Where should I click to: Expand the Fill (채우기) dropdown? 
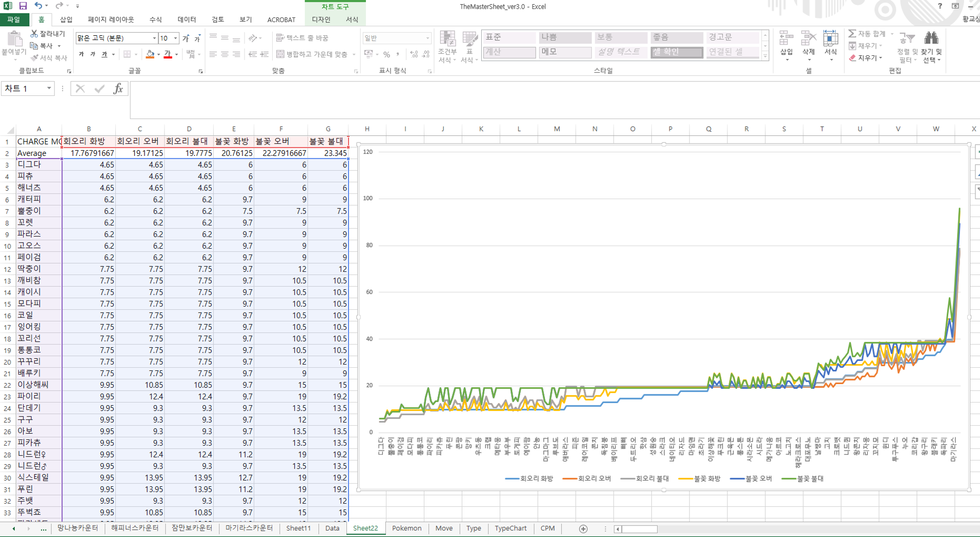click(x=881, y=46)
